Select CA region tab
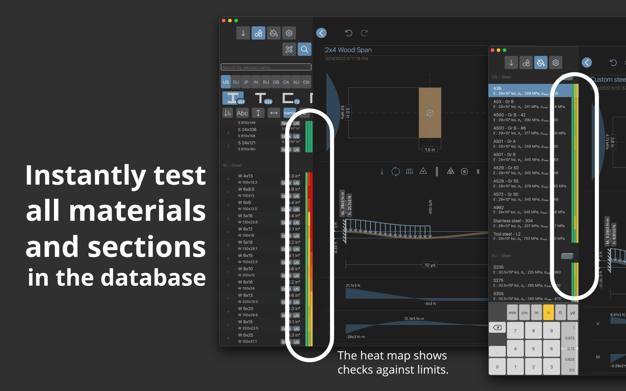Screen dimensions: 626x391 point(286,82)
